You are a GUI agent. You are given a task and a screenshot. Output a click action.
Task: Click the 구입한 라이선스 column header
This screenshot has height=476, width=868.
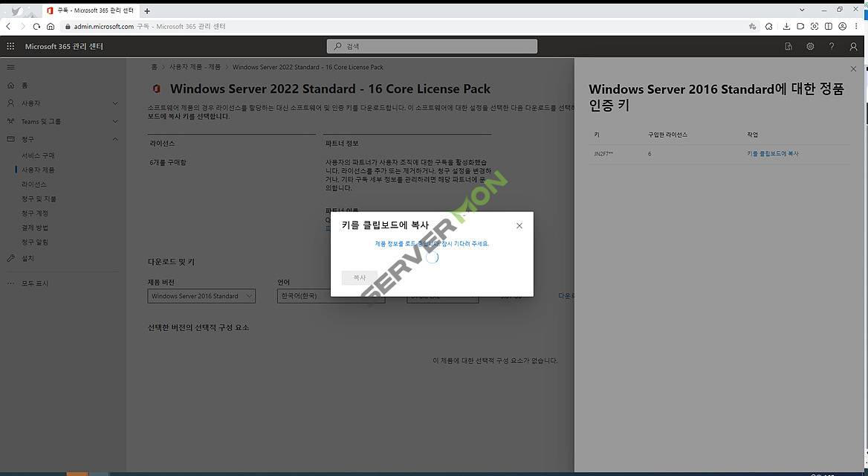click(x=667, y=135)
